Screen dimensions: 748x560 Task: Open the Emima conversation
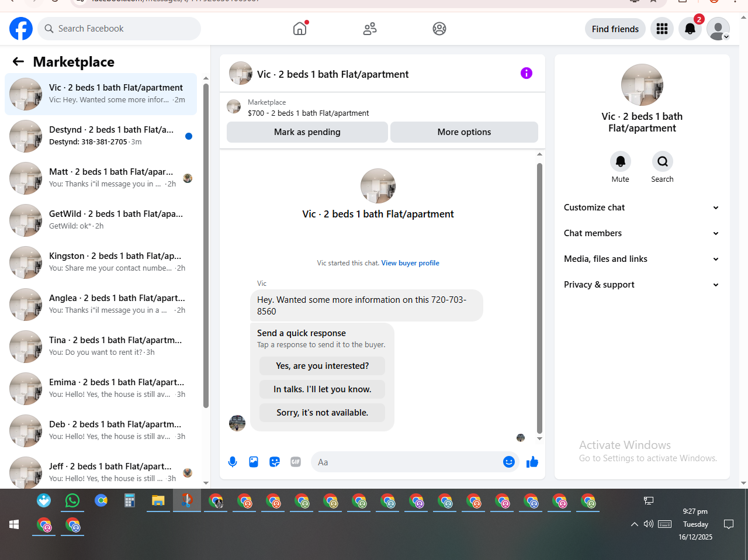(101, 389)
